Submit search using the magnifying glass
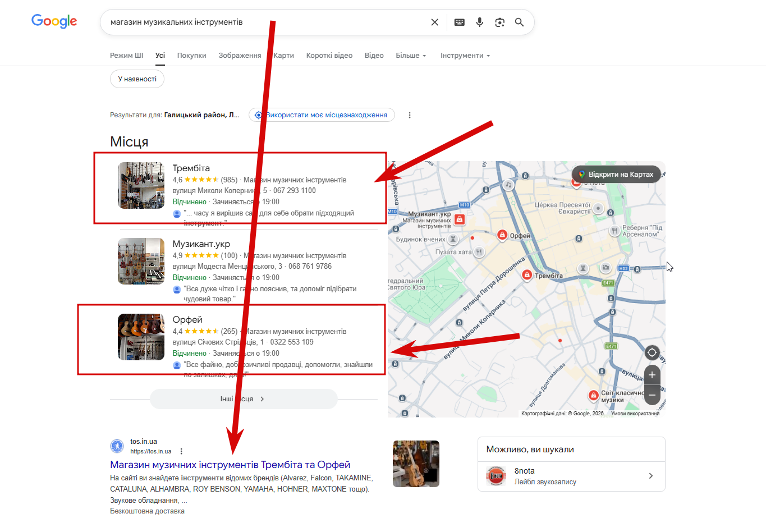 pos(520,22)
